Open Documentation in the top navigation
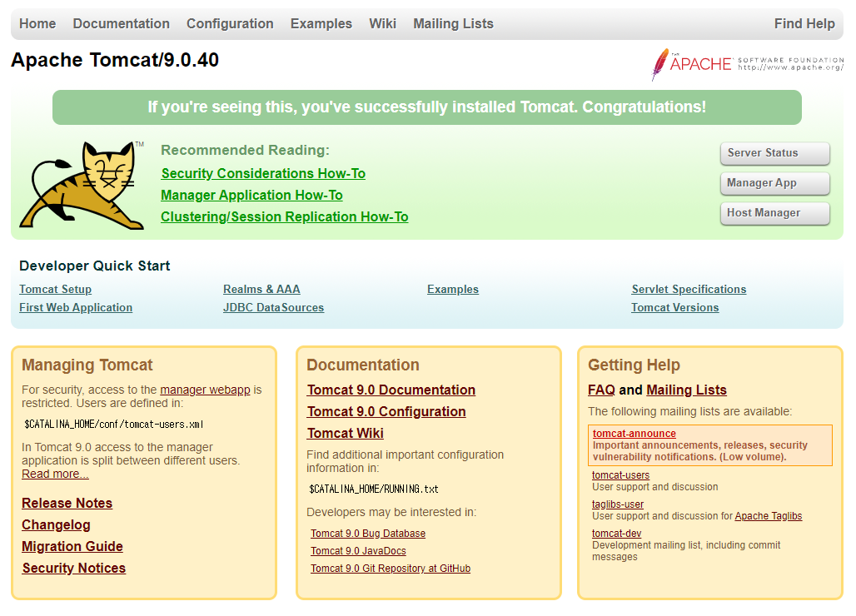The image size is (856, 616). [122, 23]
